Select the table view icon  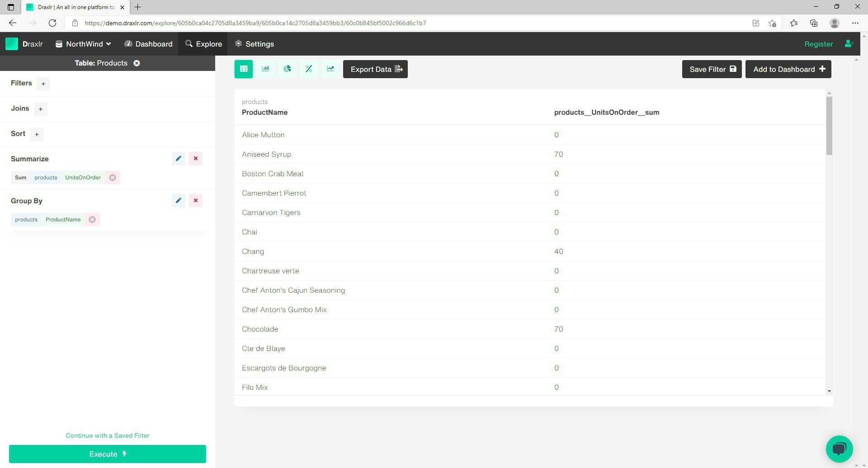(243, 69)
